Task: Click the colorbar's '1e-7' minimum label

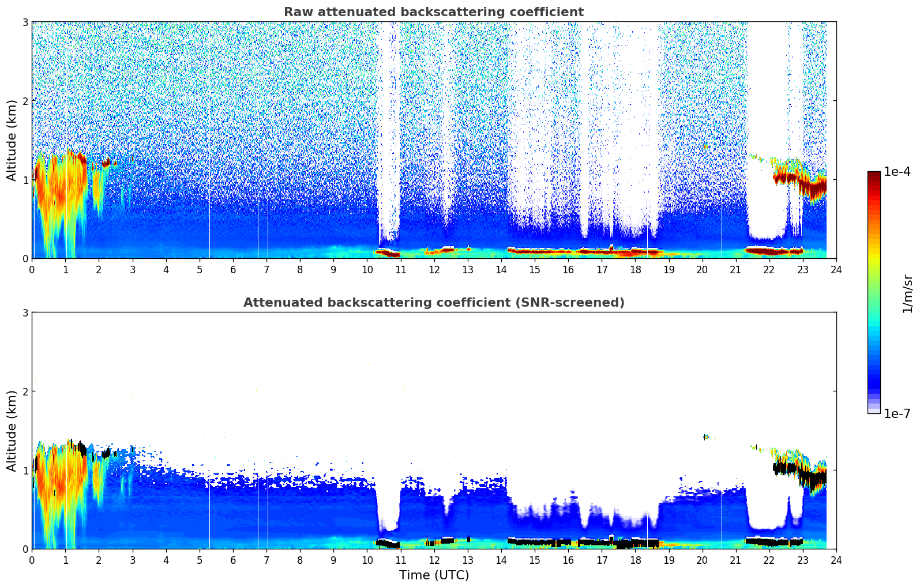Action: coord(898,413)
